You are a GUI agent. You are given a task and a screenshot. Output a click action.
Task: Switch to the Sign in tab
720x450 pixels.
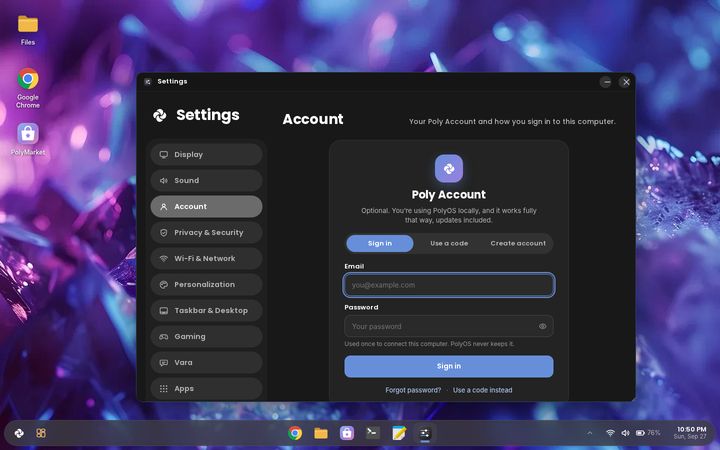coord(380,243)
